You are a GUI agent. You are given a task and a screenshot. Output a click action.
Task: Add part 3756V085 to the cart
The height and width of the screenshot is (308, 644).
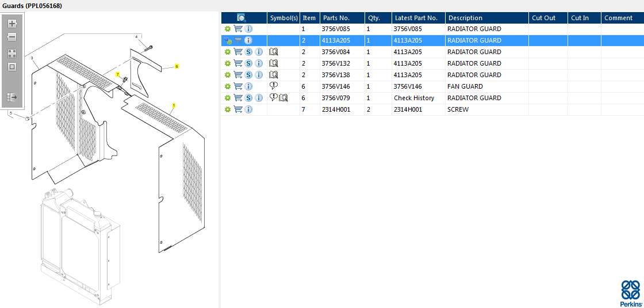click(x=238, y=29)
